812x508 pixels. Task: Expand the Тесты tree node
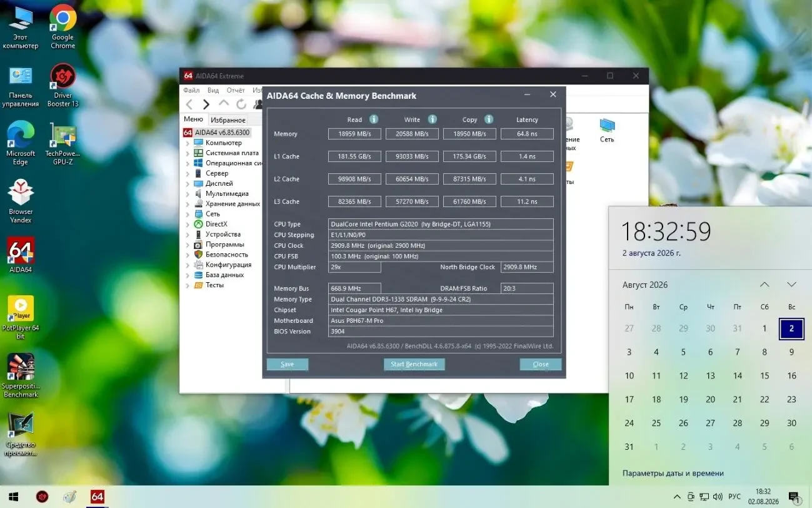(188, 285)
